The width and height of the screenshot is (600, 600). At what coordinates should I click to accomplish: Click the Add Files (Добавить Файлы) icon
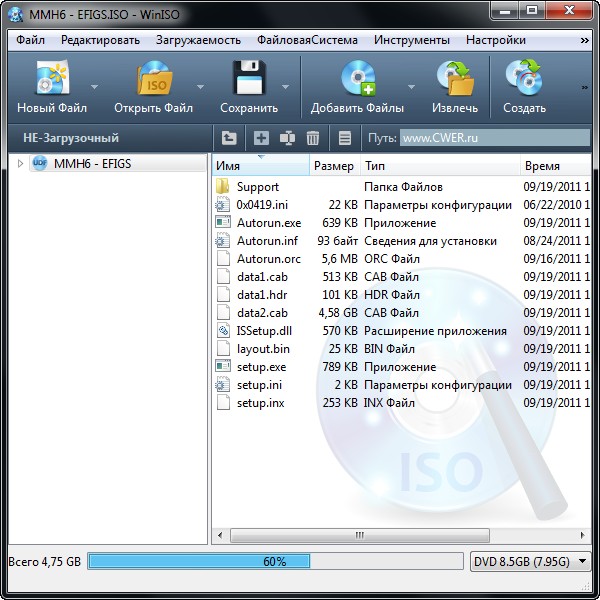357,80
